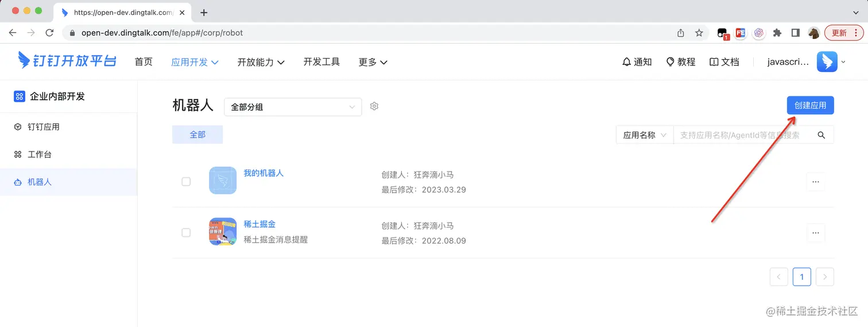Click the browser address bar URL
This screenshot has width=868, height=327.
pyautogui.click(x=162, y=33)
